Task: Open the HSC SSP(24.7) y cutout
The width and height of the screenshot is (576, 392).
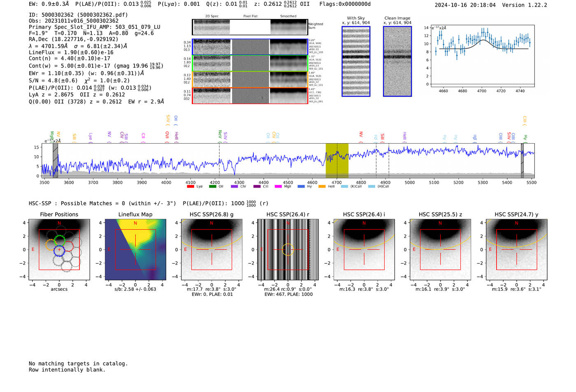Action: (516, 249)
